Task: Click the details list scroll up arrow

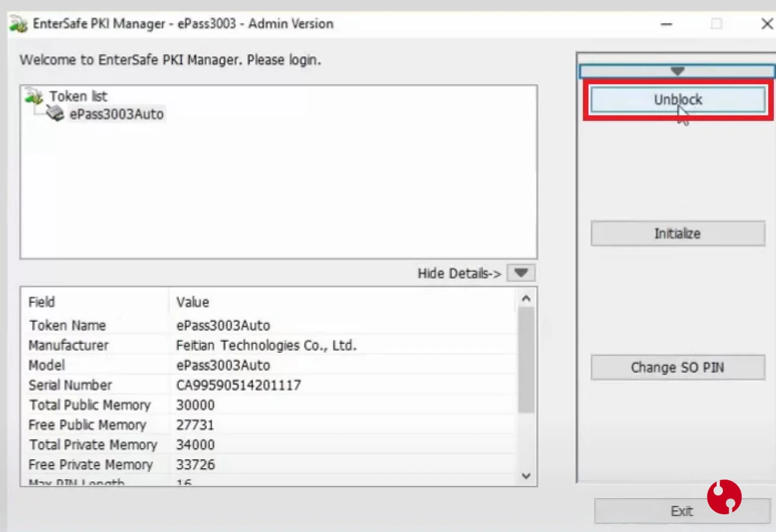Action: point(526,298)
